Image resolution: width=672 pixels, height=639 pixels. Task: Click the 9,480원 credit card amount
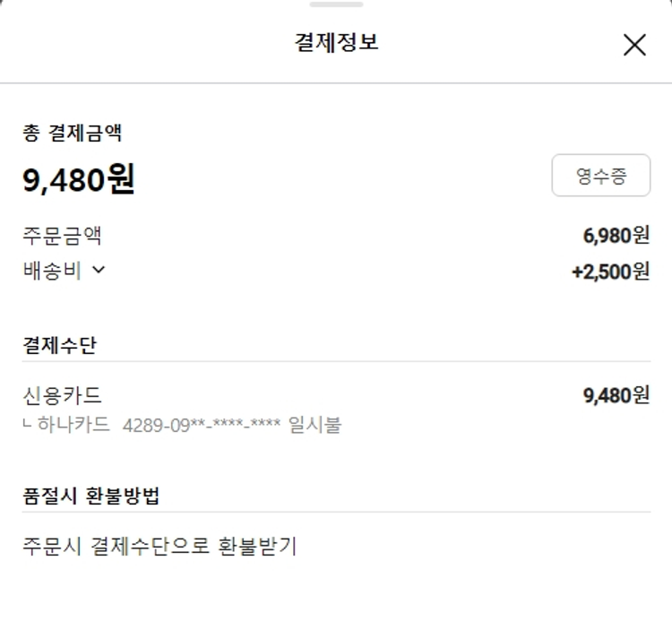click(616, 395)
